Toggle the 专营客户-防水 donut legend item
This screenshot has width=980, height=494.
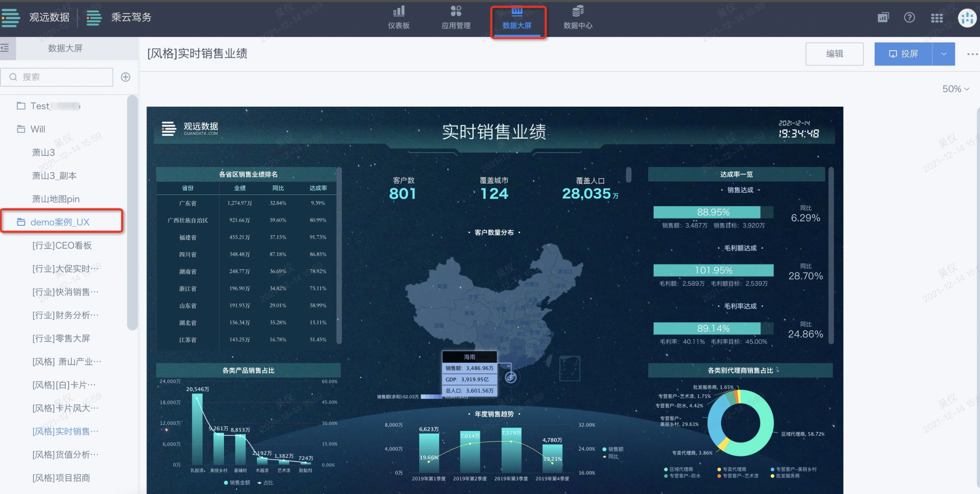pyautogui.click(x=682, y=476)
